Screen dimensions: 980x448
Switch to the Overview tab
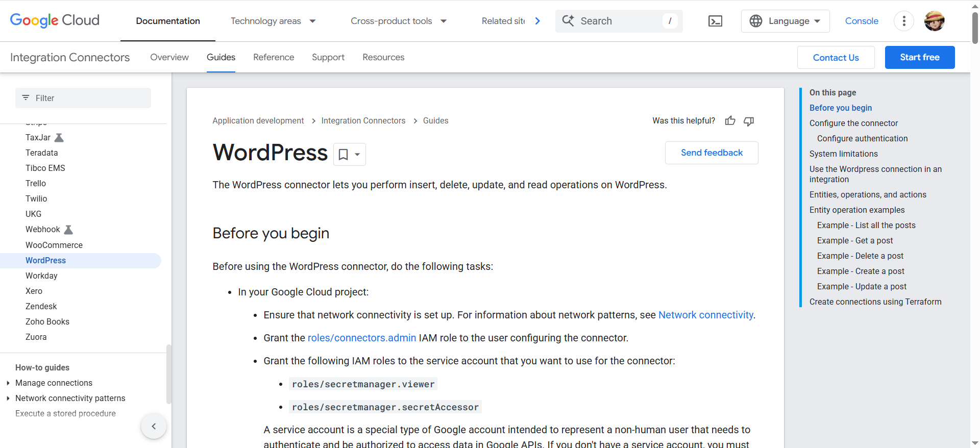pyautogui.click(x=169, y=57)
